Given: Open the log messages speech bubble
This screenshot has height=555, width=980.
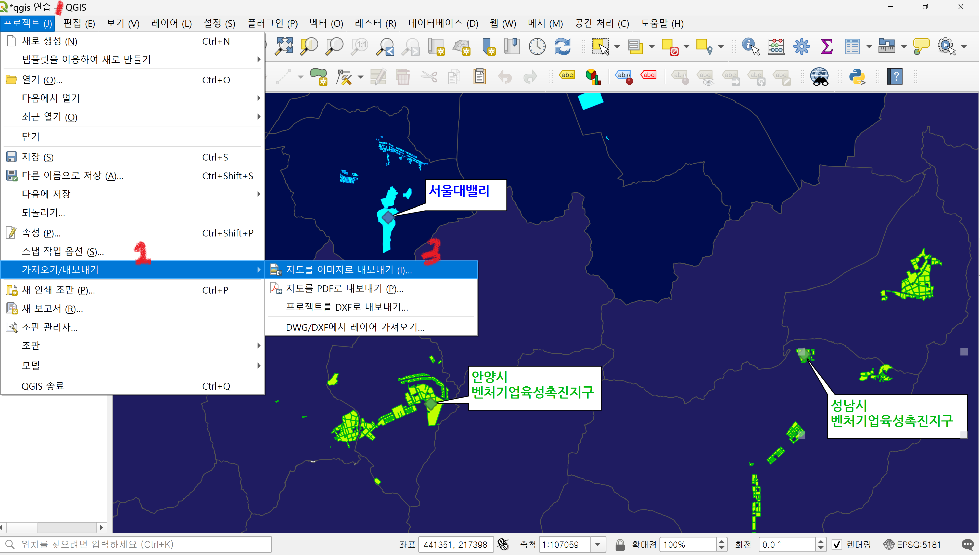Looking at the screenshot, I should (x=968, y=544).
